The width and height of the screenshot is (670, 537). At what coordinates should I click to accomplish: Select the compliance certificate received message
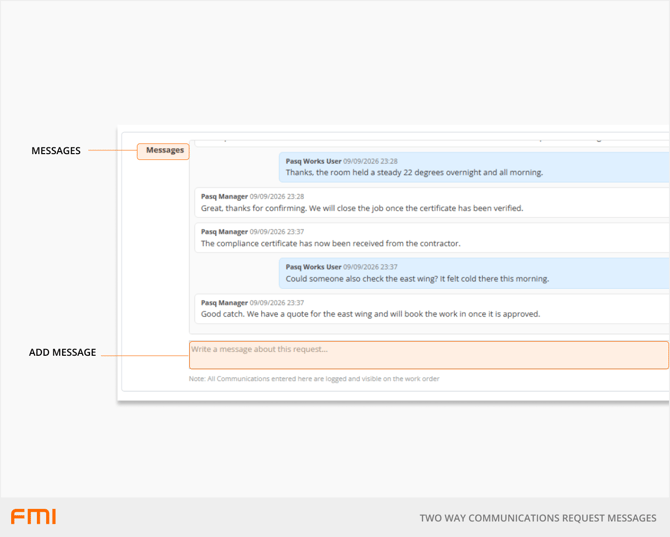(432, 238)
